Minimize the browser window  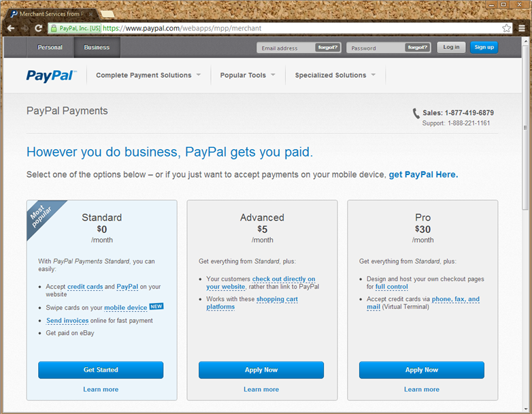pyautogui.click(x=491, y=4)
